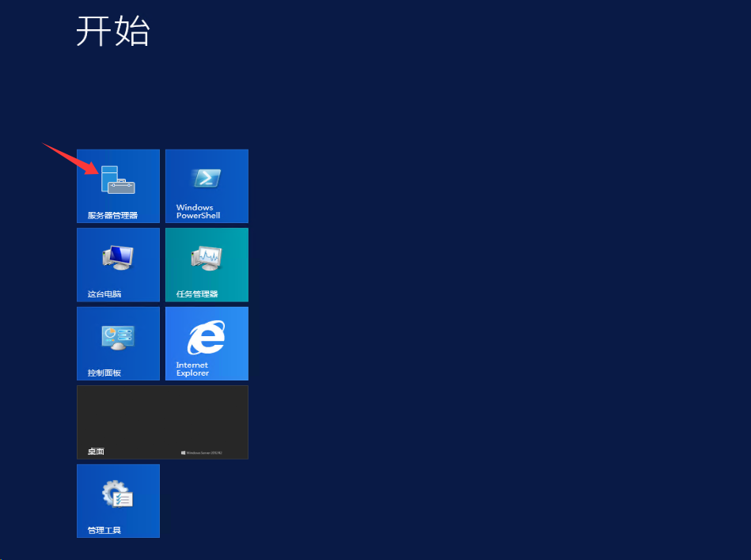The image size is (751, 560).
Task: Click the 桌面 label on dark tile
Action: [x=96, y=452]
